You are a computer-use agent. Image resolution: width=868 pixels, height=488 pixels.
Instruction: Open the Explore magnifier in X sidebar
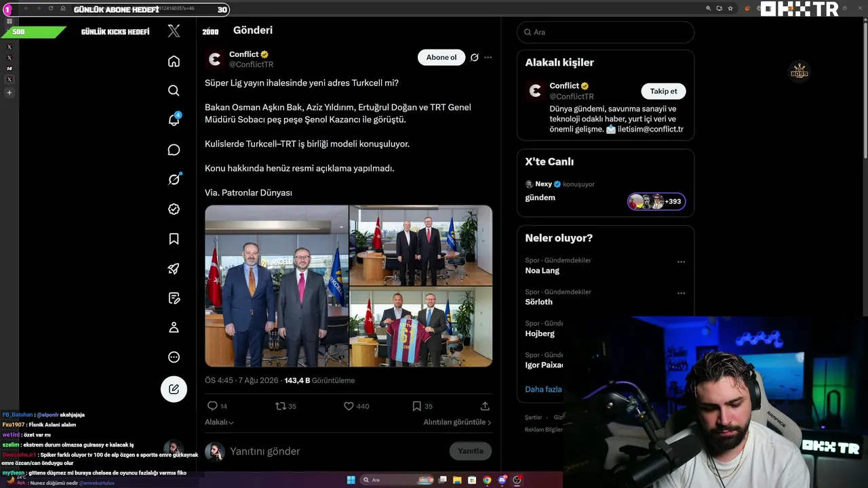click(x=174, y=91)
